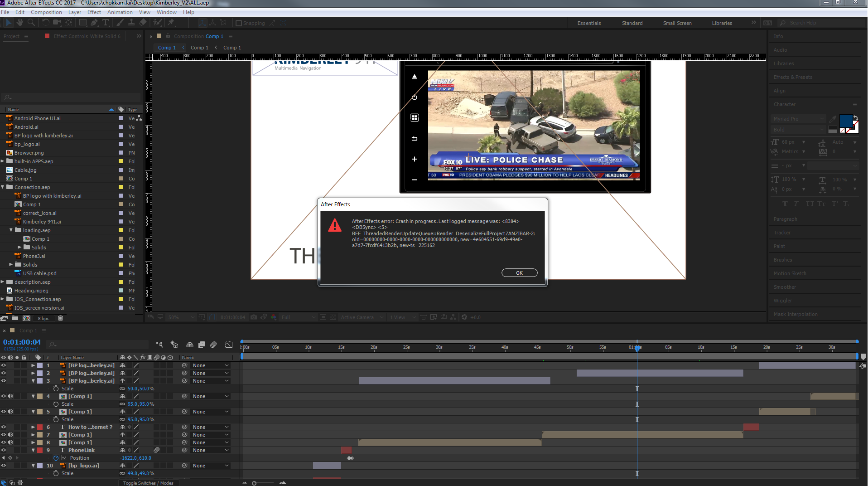868x486 pixels.
Task: Click the snapshot camera icon in viewer
Action: (x=254, y=317)
